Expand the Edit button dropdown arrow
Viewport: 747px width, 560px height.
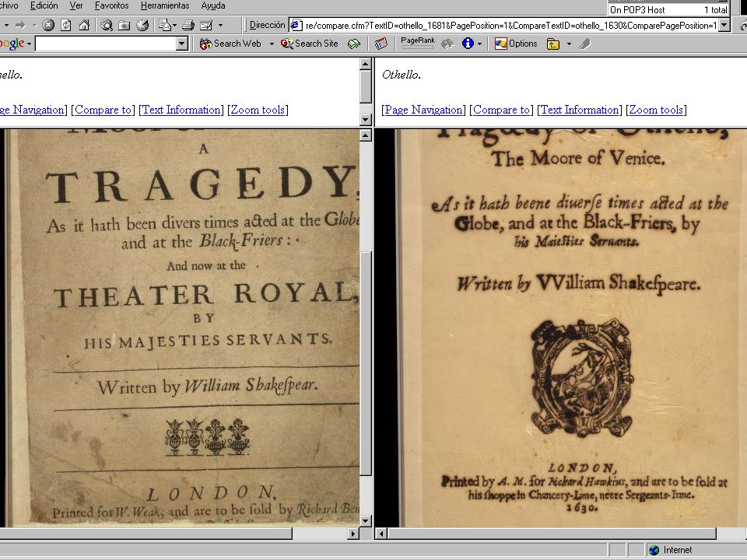(x=220, y=25)
